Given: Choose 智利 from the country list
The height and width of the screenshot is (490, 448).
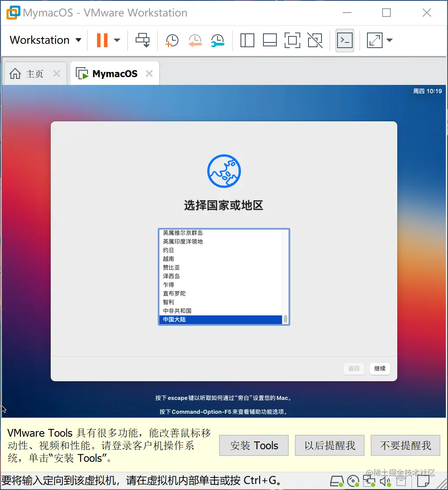Looking at the screenshot, I should pyautogui.click(x=220, y=302).
